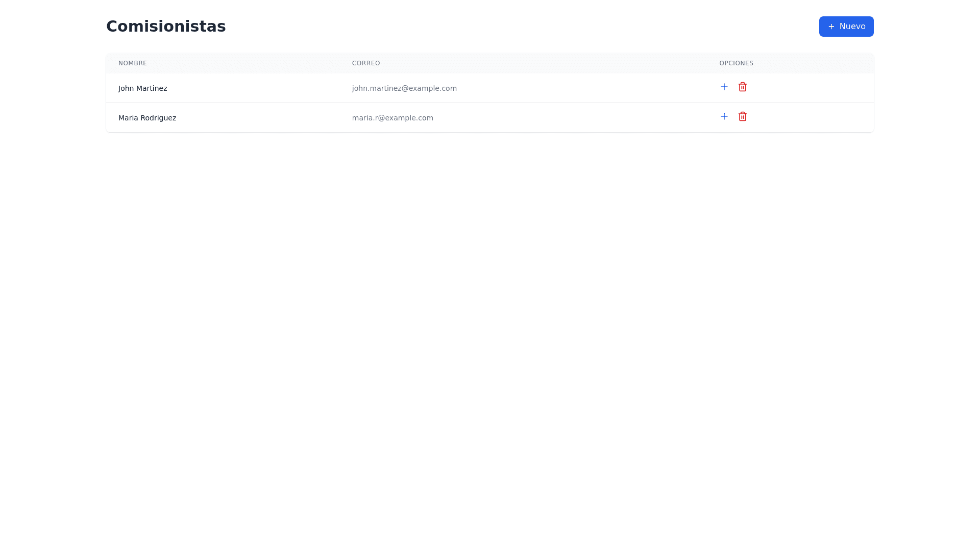Viewport: 980px width, 551px height.
Task: Click the OPCIONES column header
Action: pyautogui.click(x=736, y=63)
